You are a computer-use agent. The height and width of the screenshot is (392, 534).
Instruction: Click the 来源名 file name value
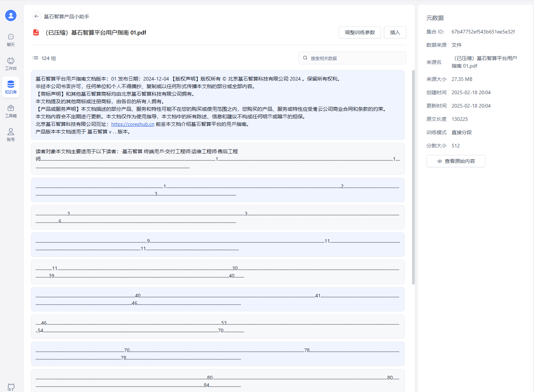click(x=484, y=62)
